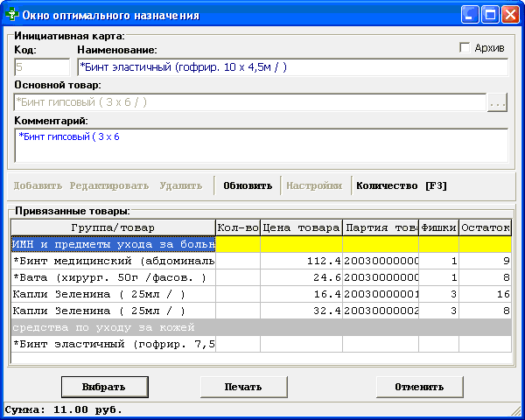This screenshot has height=420, width=525.
Task: Click the Код input field
Action: coord(41,67)
